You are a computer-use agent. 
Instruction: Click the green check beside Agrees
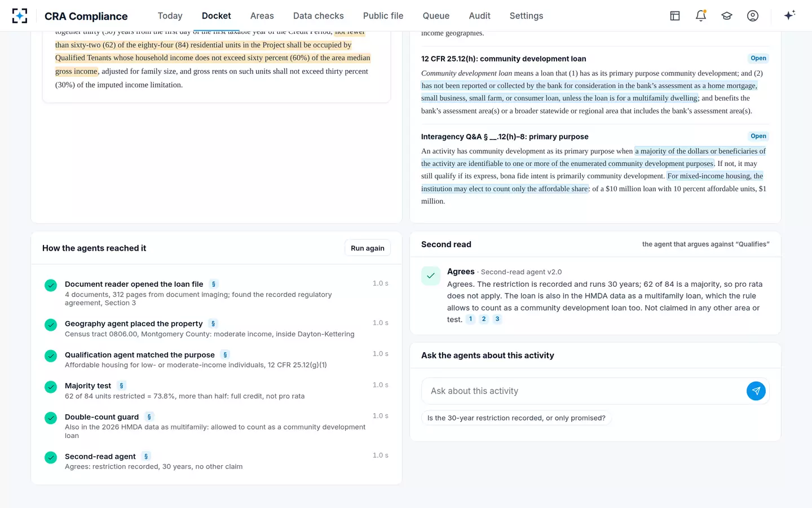tap(431, 276)
